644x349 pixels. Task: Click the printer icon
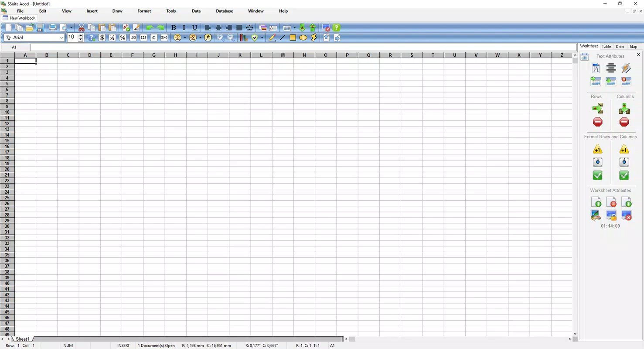tap(53, 27)
